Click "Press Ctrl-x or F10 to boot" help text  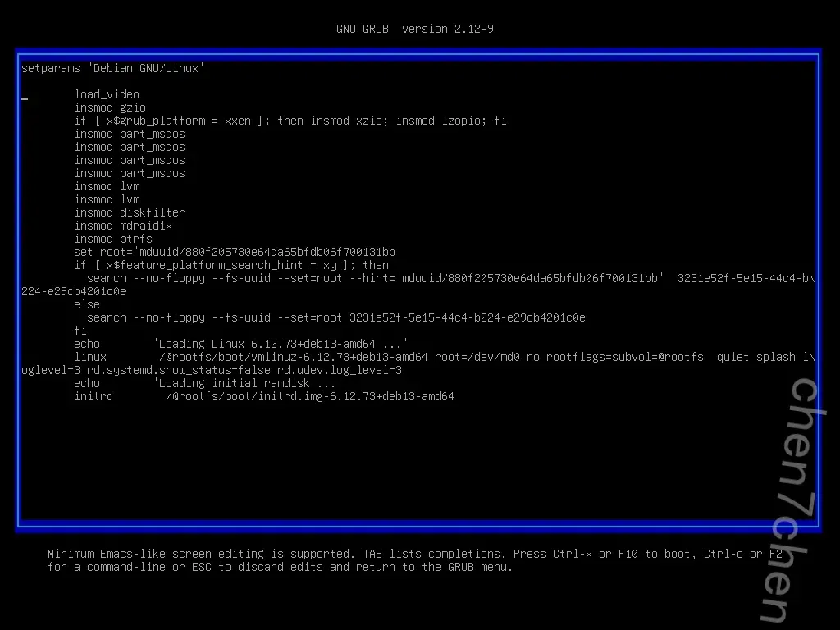(605, 554)
